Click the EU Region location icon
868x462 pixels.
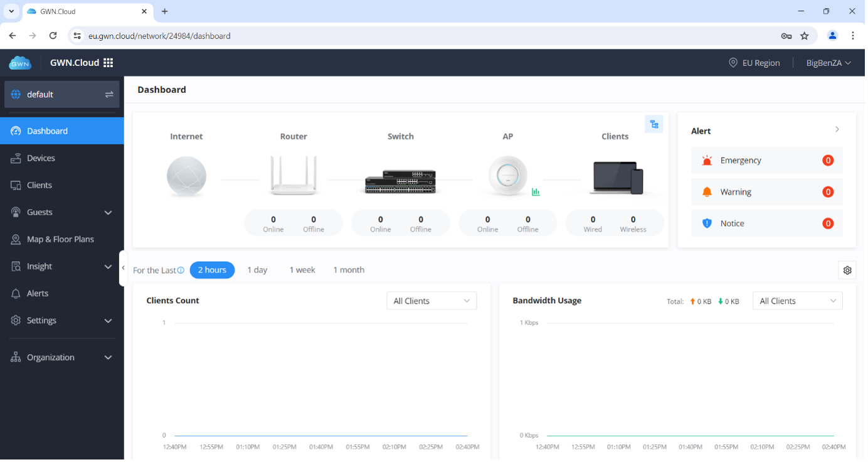tap(733, 63)
